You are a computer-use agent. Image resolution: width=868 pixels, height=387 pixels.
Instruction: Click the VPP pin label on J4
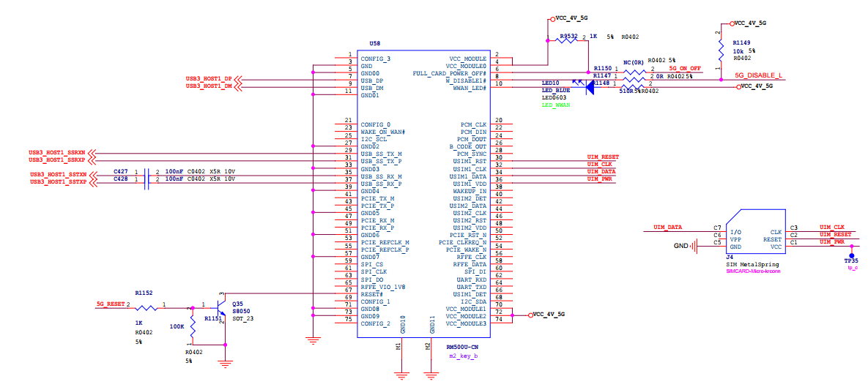pyautogui.click(x=735, y=239)
